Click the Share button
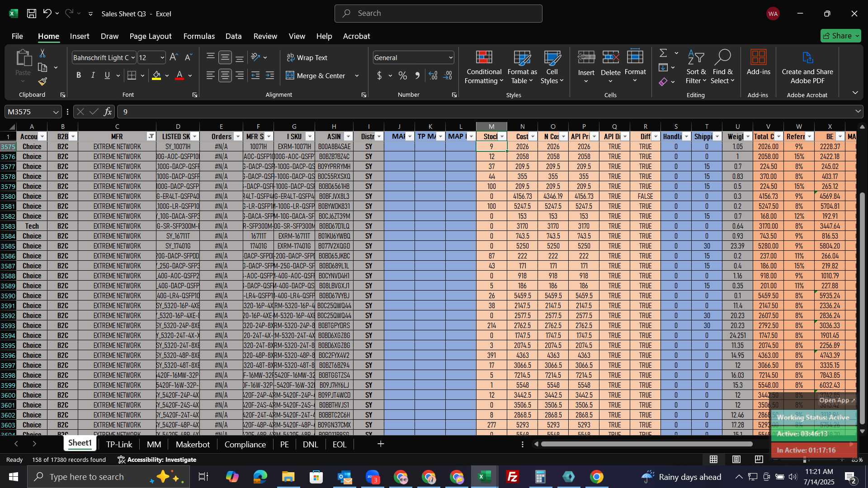The width and height of the screenshot is (868, 488). [x=840, y=36]
